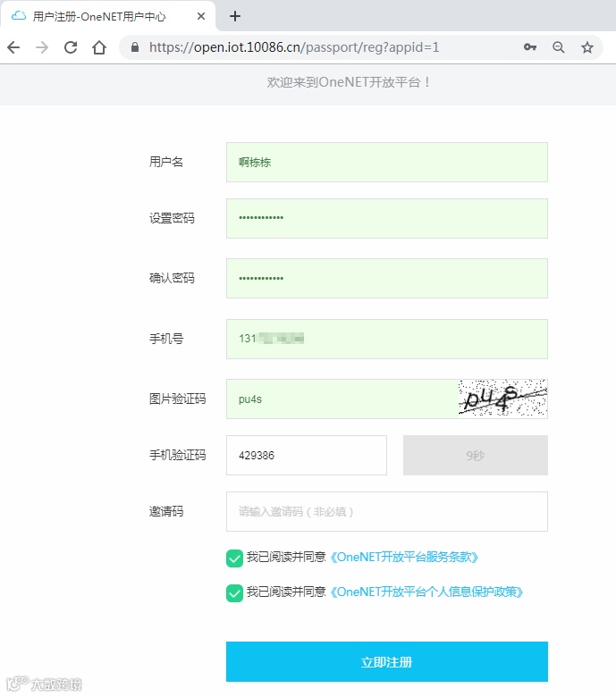616x697 pixels.
Task: Click the 立即注册 register button
Action: (x=387, y=661)
